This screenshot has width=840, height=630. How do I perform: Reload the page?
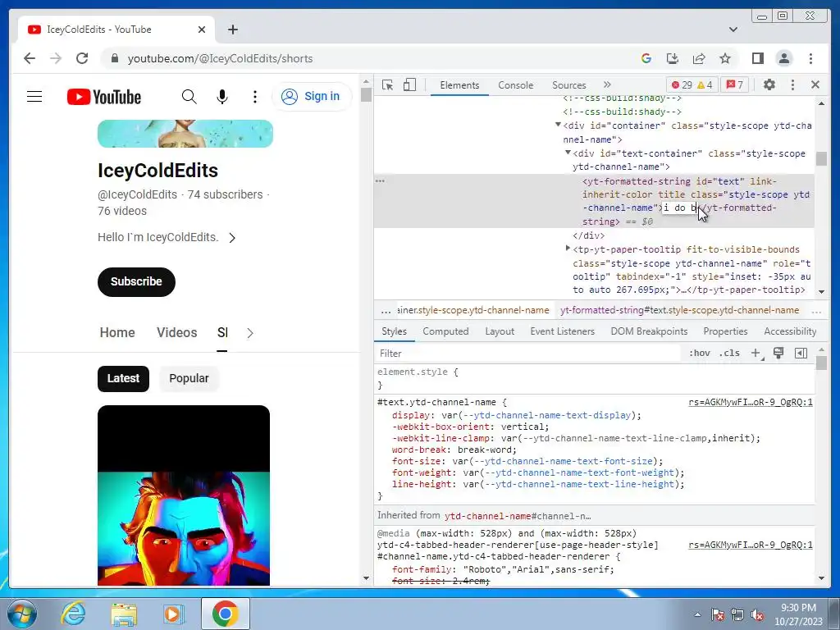pyautogui.click(x=82, y=58)
